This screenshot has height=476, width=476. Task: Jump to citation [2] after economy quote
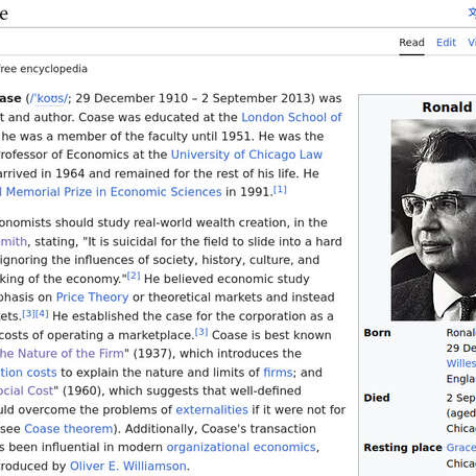[134, 276]
